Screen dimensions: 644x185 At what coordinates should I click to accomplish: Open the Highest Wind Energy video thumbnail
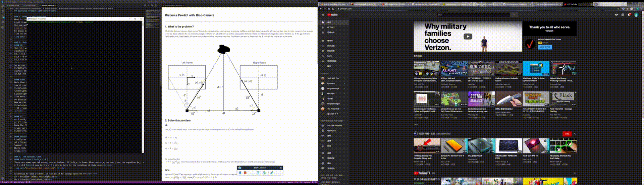(563, 68)
